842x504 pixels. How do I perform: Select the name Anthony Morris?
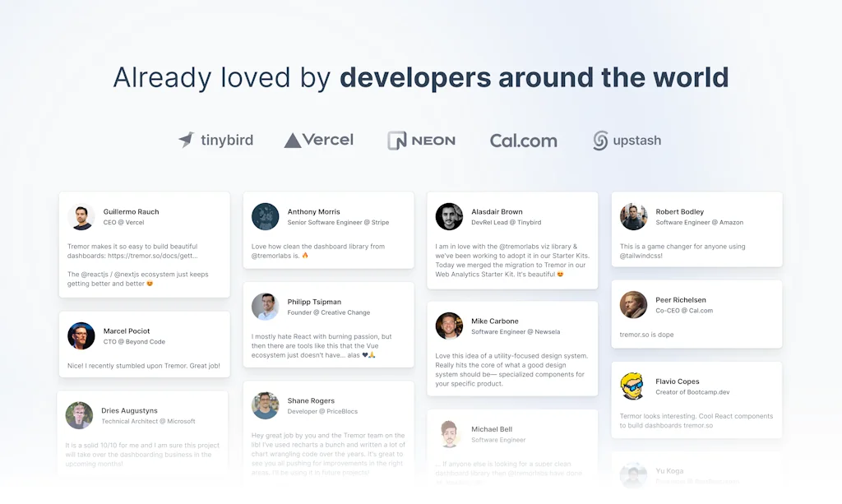pyautogui.click(x=313, y=211)
